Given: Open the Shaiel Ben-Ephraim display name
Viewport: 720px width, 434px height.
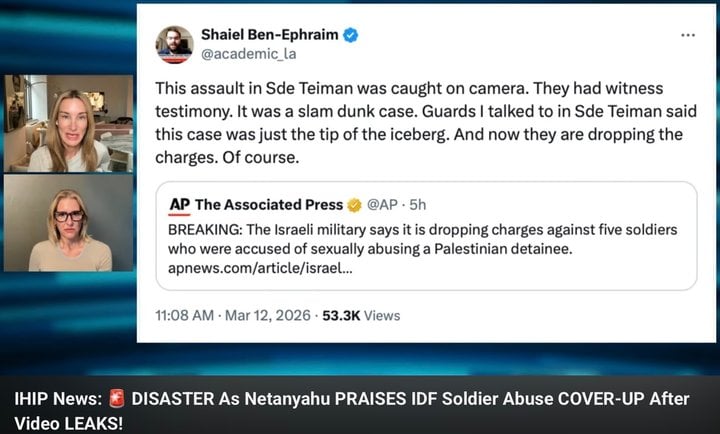Looking at the screenshot, I should click(272, 36).
